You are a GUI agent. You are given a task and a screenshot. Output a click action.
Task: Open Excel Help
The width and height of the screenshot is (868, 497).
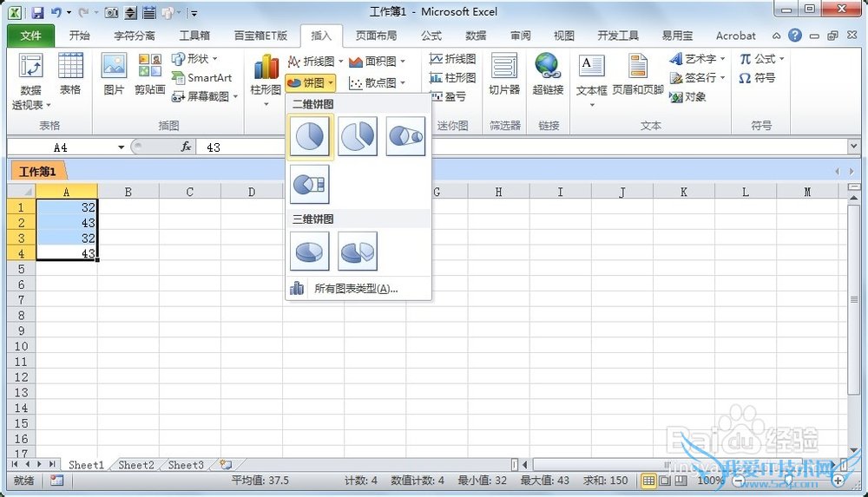(795, 36)
